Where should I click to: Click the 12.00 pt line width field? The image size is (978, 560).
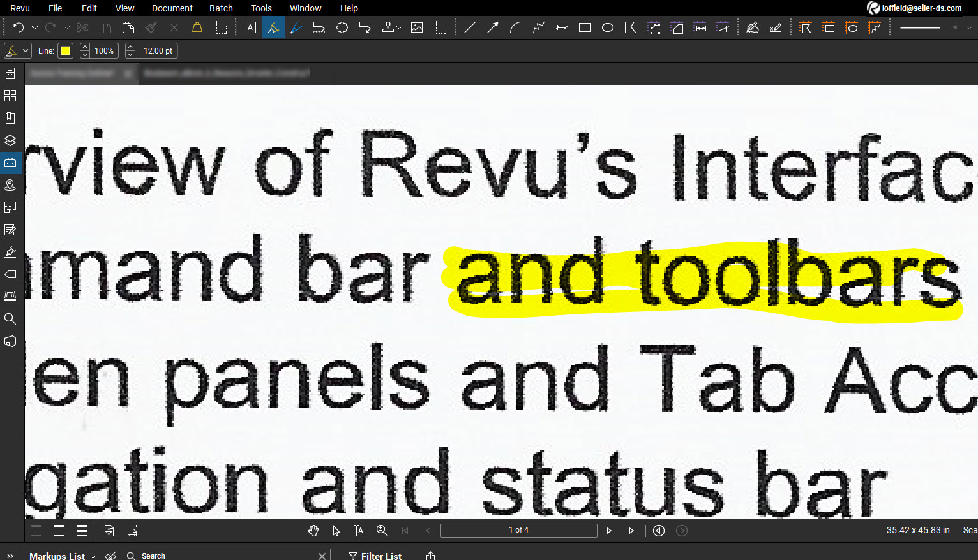pyautogui.click(x=158, y=50)
